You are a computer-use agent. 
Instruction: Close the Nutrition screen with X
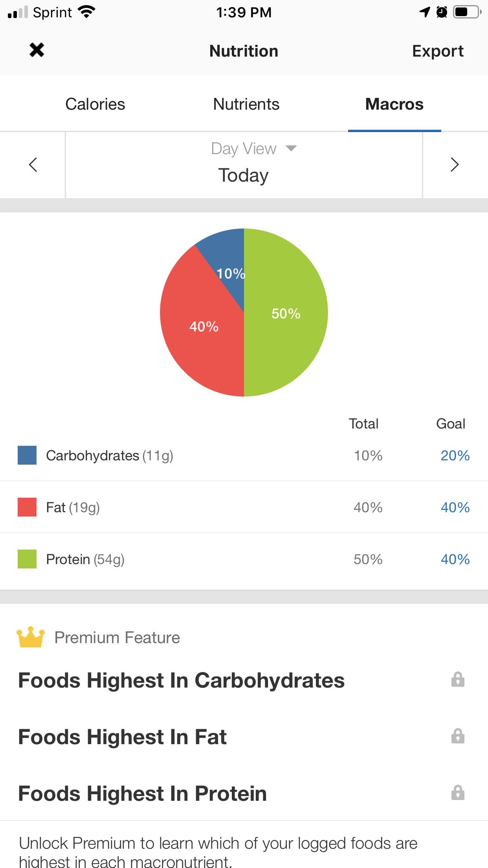pos(37,50)
